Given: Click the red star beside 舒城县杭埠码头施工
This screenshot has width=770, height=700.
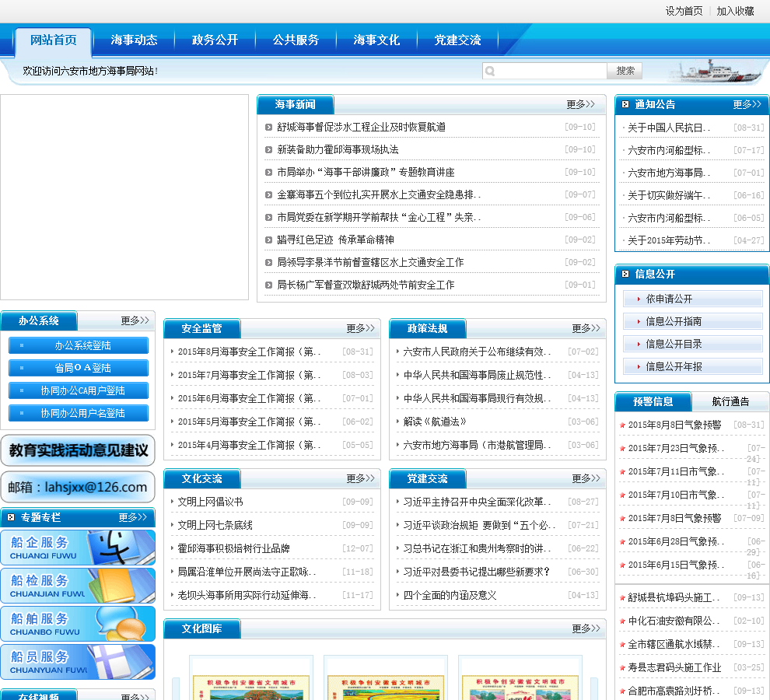Looking at the screenshot, I should [x=622, y=598].
